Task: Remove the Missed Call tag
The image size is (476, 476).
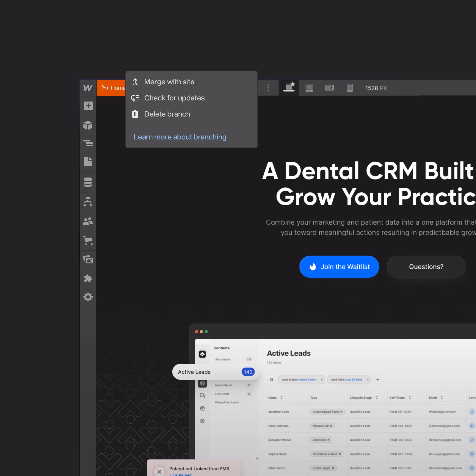Action: pyautogui.click(x=331, y=426)
